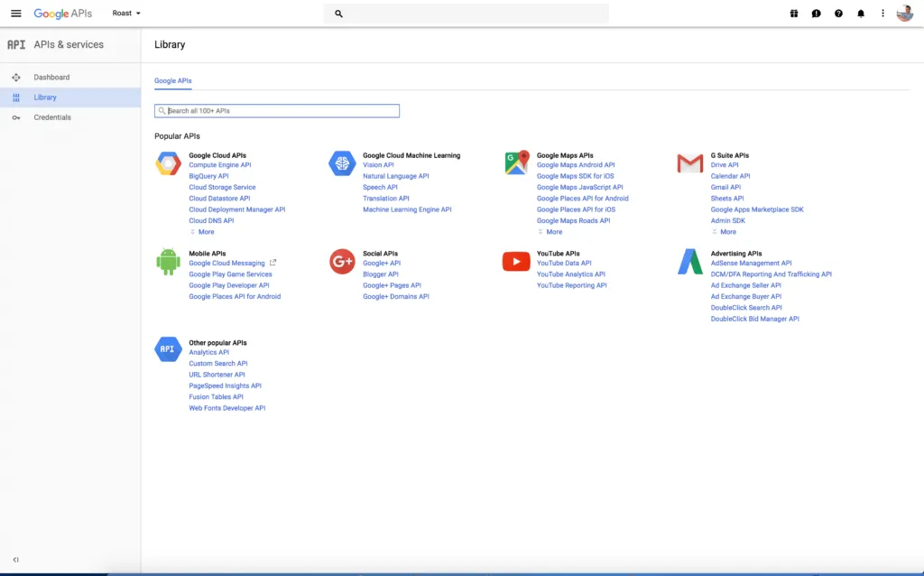Open the Roast project selector dropdown

(126, 13)
